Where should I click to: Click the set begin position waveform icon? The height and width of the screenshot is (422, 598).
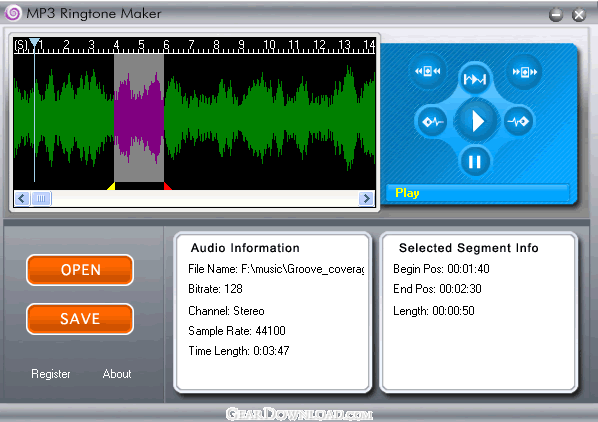click(x=431, y=122)
